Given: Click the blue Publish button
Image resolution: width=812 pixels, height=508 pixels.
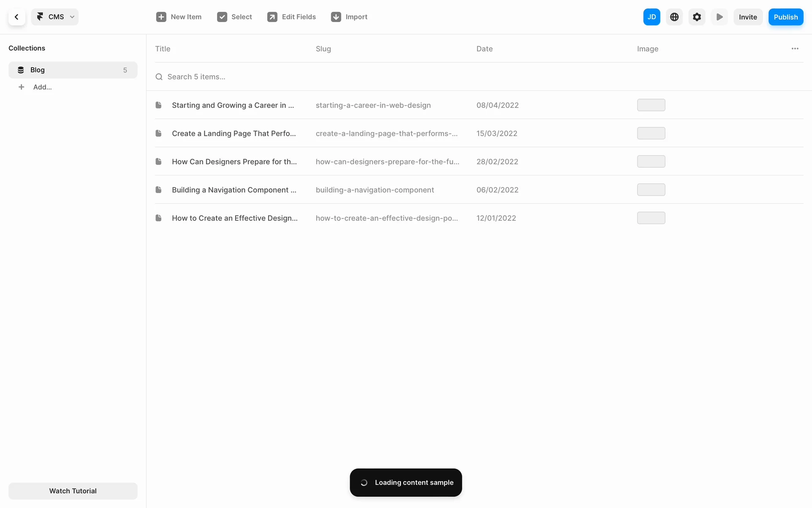Looking at the screenshot, I should [x=785, y=17].
